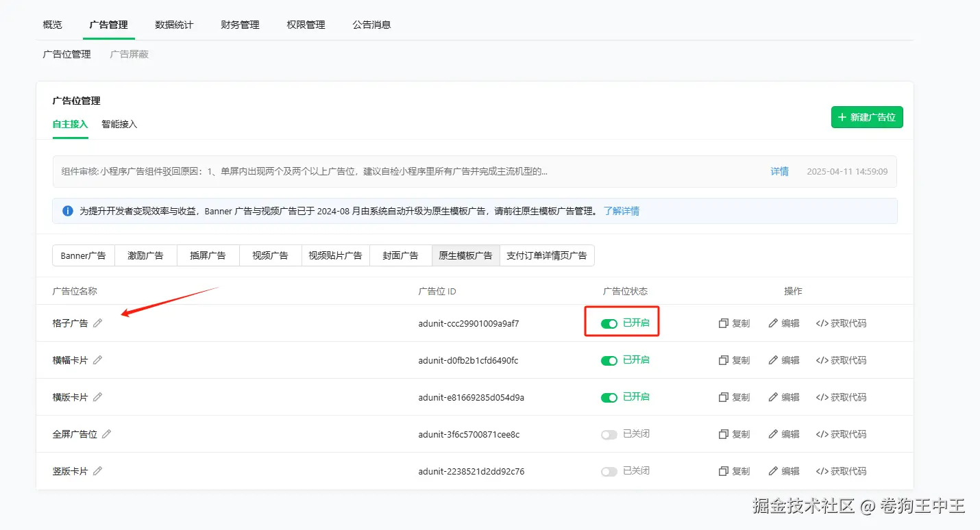Viewport: 980px width, 530px height.
Task: Select ad unit ID adunit-e81669285d054d9a
Action: click(471, 397)
